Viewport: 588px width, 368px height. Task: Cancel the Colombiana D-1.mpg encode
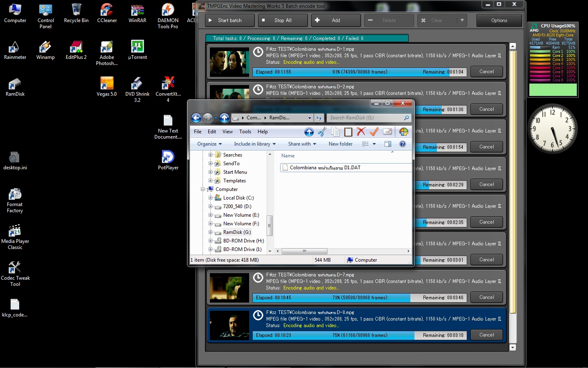pos(486,72)
